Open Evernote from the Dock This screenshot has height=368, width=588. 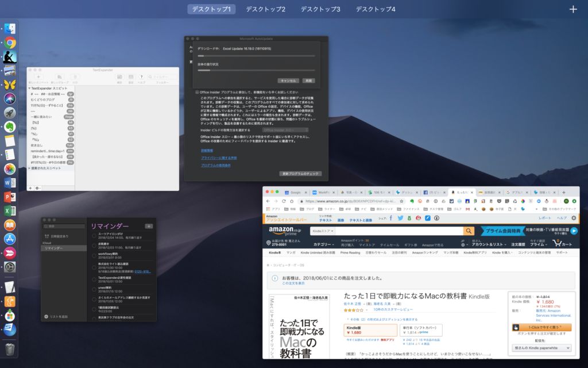coord(10,126)
